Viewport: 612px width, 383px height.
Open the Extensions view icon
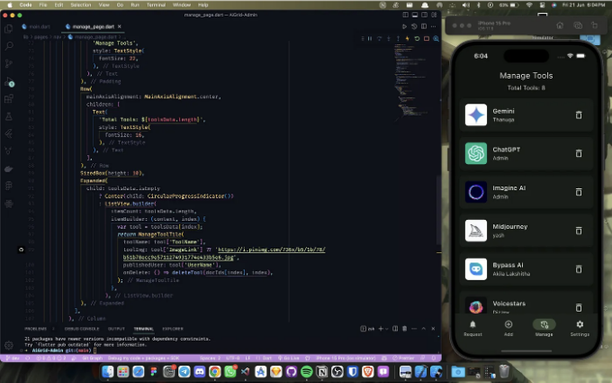point(9,98)
